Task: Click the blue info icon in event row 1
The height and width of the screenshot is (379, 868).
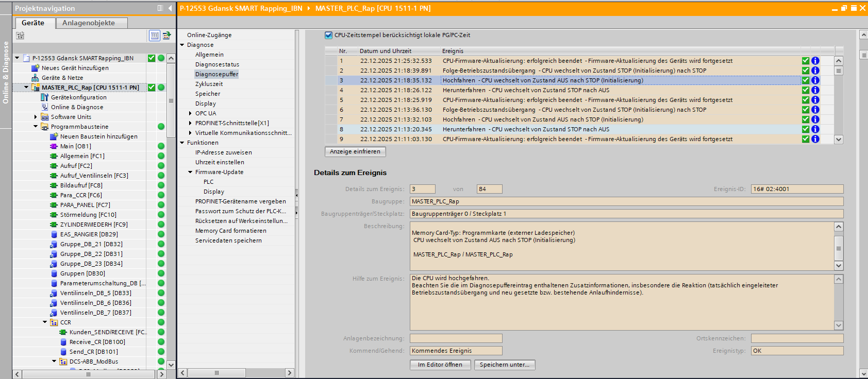Action: tap(815, 61)
